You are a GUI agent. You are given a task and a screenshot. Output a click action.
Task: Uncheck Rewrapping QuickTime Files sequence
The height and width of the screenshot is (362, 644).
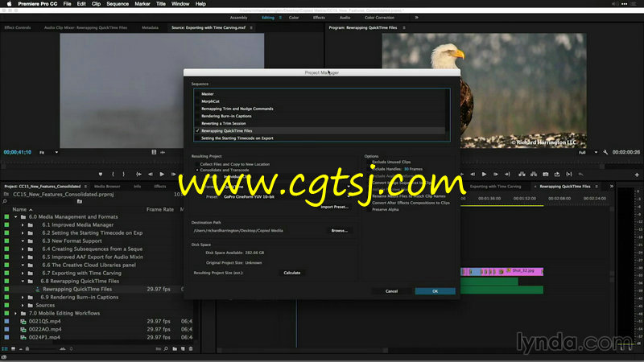click(197, 131)
